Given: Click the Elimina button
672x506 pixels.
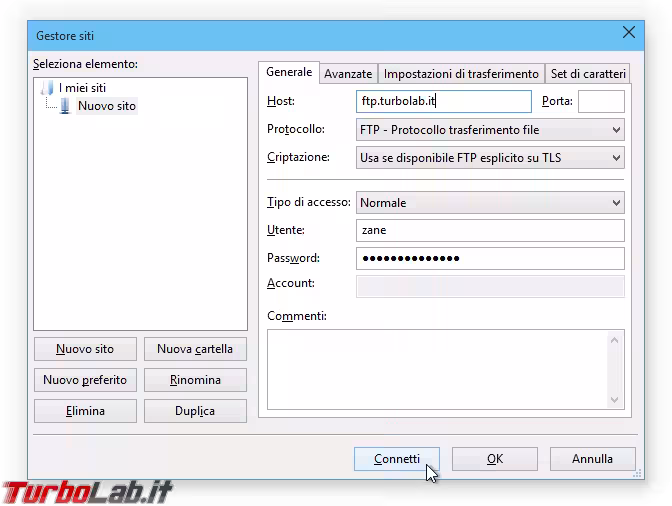Looking at the screenshot, I should coord(85,411).
